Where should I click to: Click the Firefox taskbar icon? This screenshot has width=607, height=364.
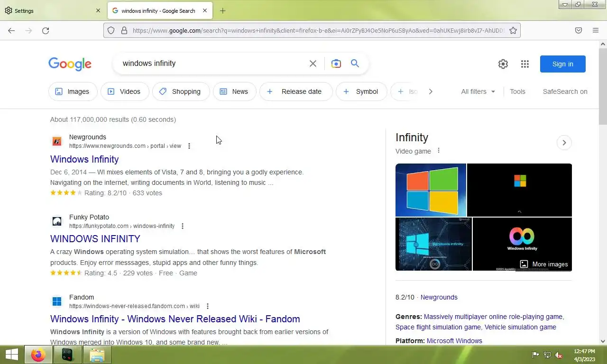(x=38, y=355)
